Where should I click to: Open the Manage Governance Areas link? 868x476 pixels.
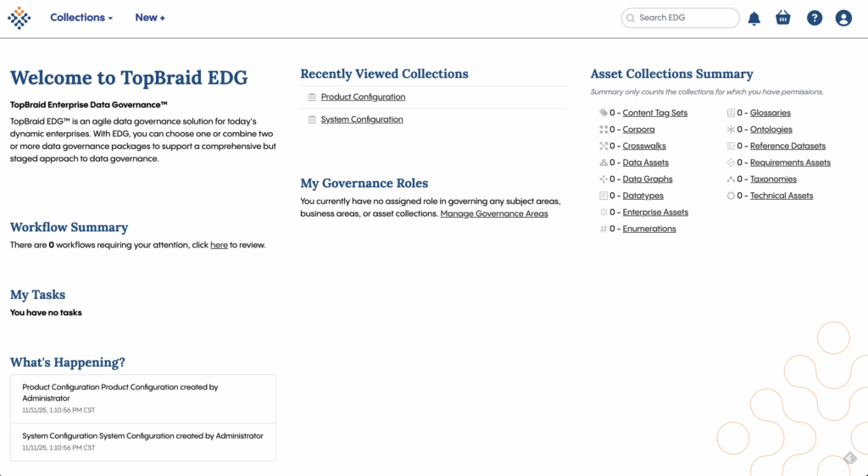click(x=494, y=214)
